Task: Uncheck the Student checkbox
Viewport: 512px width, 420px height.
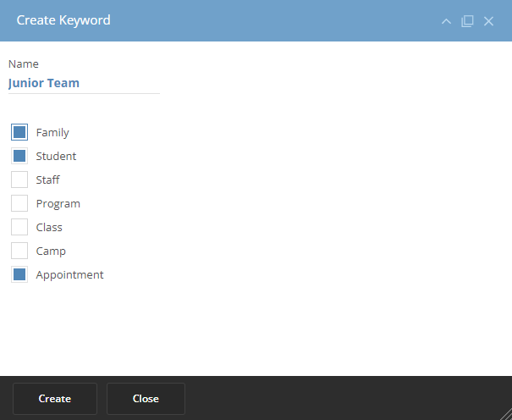Action: (19, 156)
